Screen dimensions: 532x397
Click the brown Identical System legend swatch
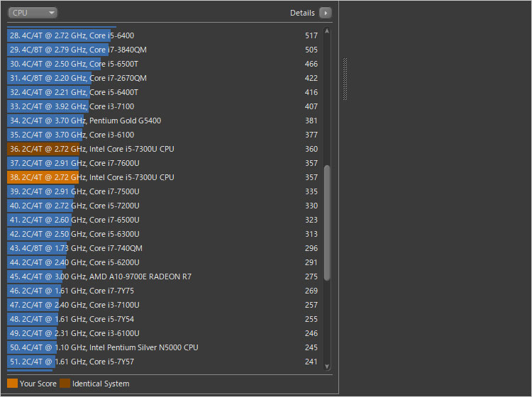point(65,384)
